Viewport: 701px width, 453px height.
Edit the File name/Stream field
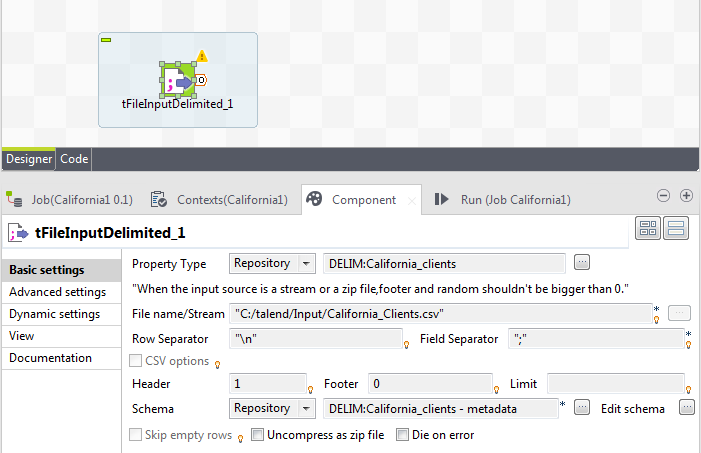(440, 314)
